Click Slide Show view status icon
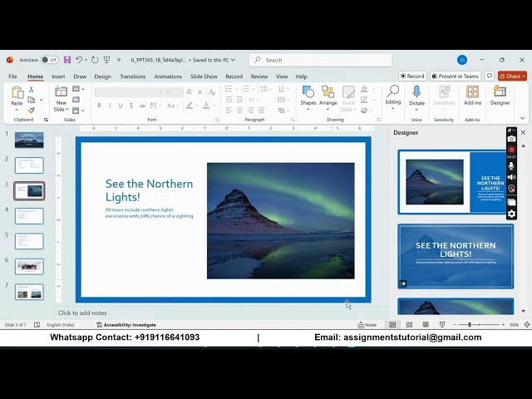532x399 pixels. [x=442, y=325]
